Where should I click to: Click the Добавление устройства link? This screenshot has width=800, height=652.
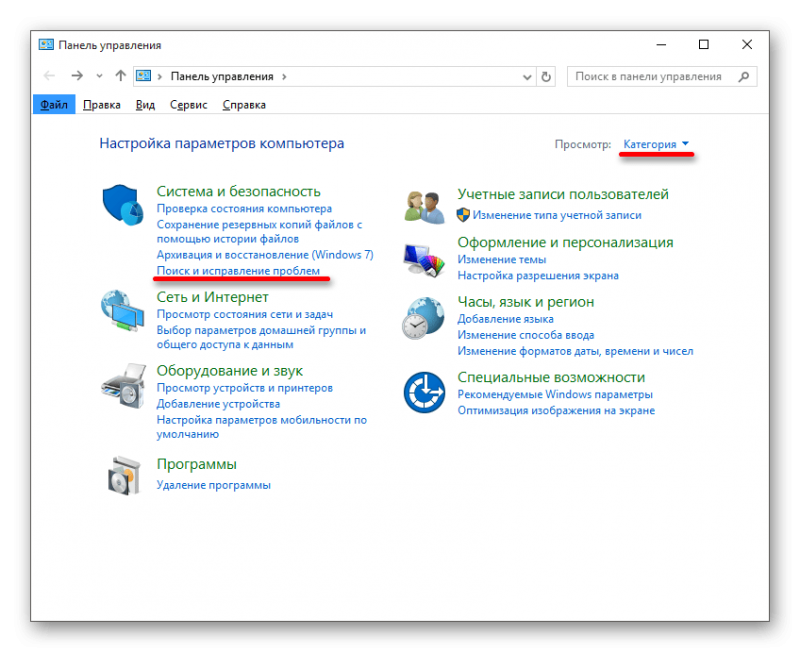click(x=218, y=404)
